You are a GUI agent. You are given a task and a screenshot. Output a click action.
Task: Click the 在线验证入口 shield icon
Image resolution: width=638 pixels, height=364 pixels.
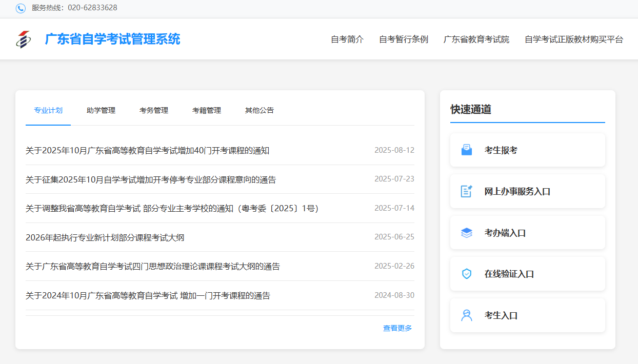coord(466,274)
